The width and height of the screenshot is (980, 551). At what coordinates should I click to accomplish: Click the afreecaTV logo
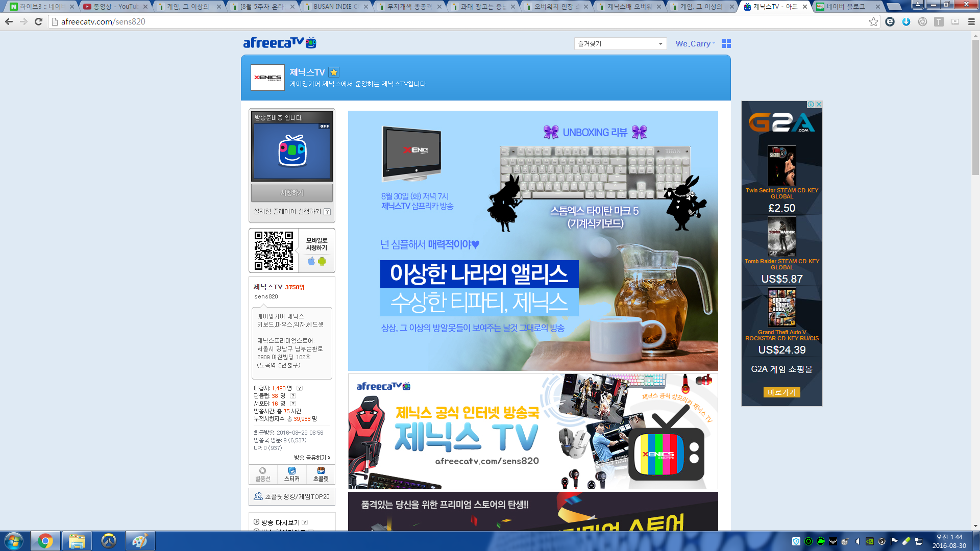pyautogui.click(x=279, y=43)
